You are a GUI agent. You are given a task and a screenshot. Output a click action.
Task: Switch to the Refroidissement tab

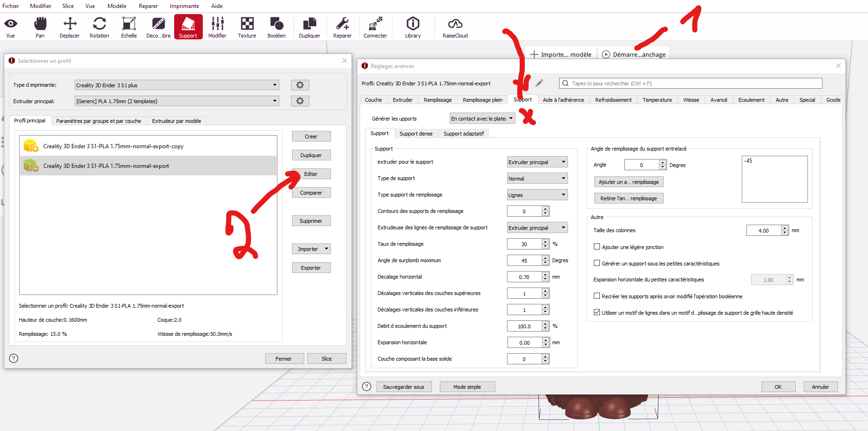click(613, 100)
